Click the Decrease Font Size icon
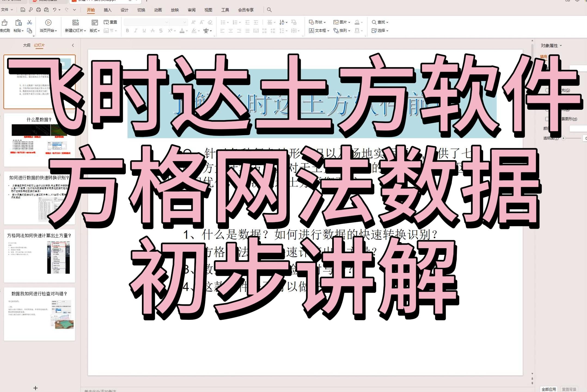Image resolution: width=587 pixels, height=392 pixels. pos(202,22)
